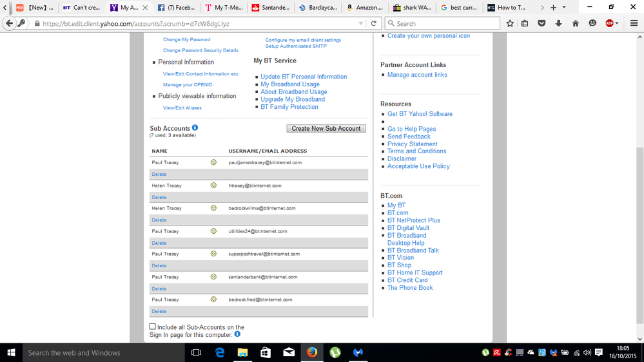644x362 pixels.
Task: Open the list all tabs dropdown
Action: (x=564, y=7)
